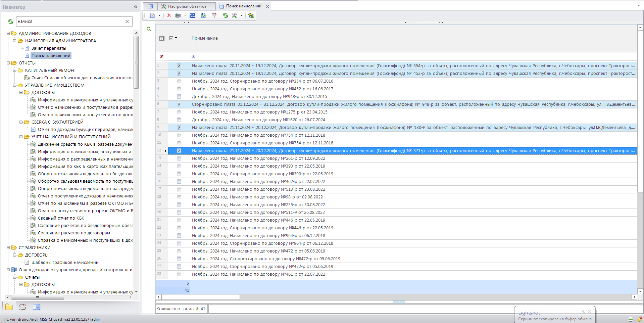Check the checkbox in row 28
This screenshot has height=323, width=644.
[x=179, y=274]
